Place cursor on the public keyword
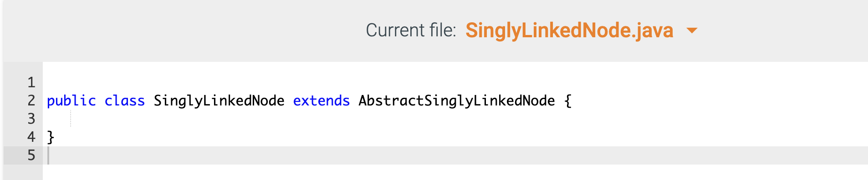Viewport: 868px width, 180px height. click(x=71, y=101)
